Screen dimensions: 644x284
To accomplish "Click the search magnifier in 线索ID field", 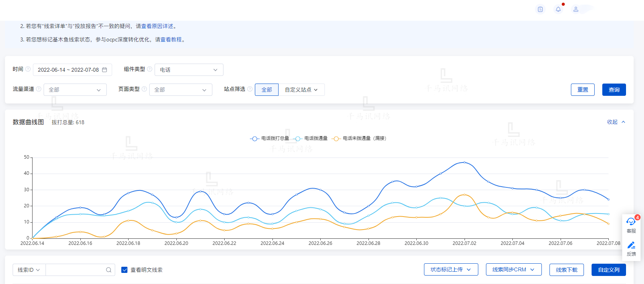I will pos(109,270).
